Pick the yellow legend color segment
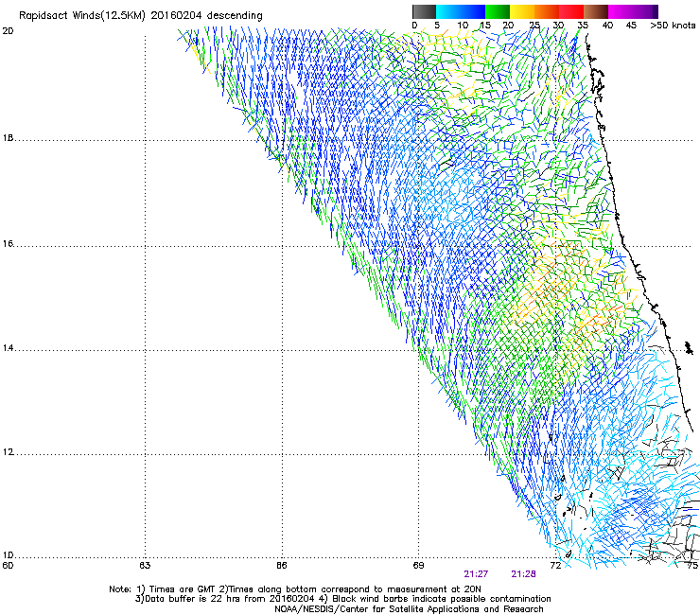Image resolution: width=700 pixels, height=615 pixels. pos(522,11)
